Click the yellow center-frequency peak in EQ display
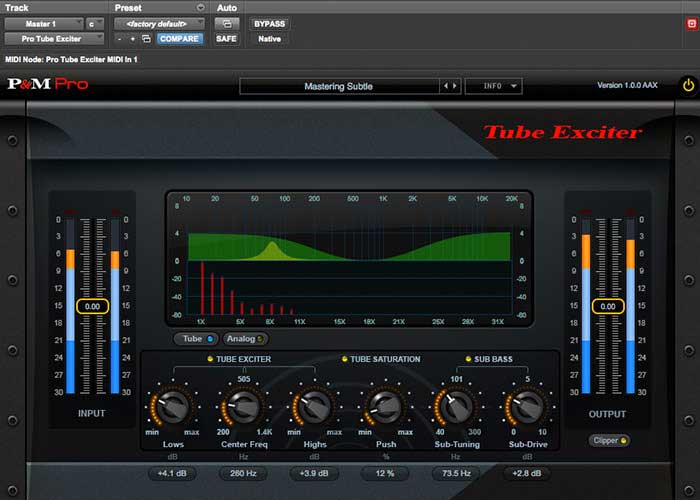The image size is (700, 500). [272, 250]
